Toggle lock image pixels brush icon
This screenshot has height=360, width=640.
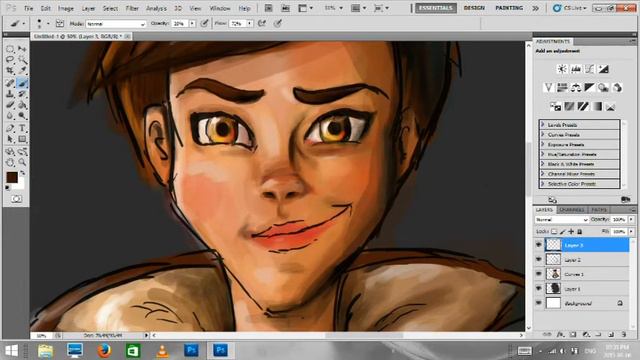click(562, 231)
